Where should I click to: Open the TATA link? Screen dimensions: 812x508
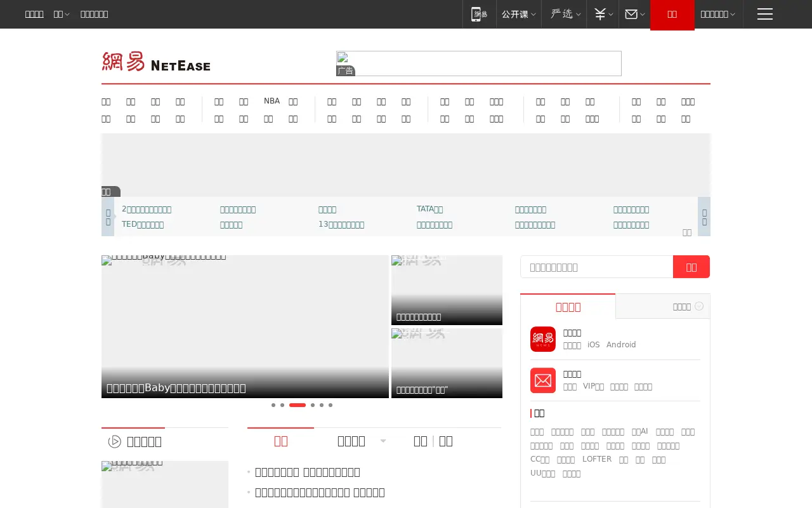[429, 209]
